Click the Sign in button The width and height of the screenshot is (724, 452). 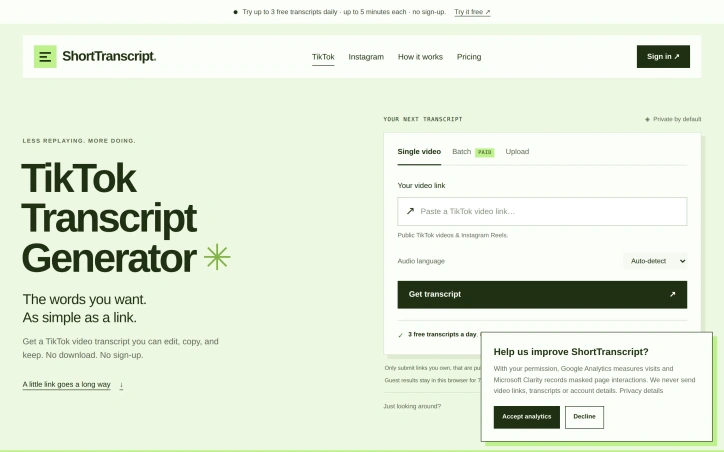[663, 56]
